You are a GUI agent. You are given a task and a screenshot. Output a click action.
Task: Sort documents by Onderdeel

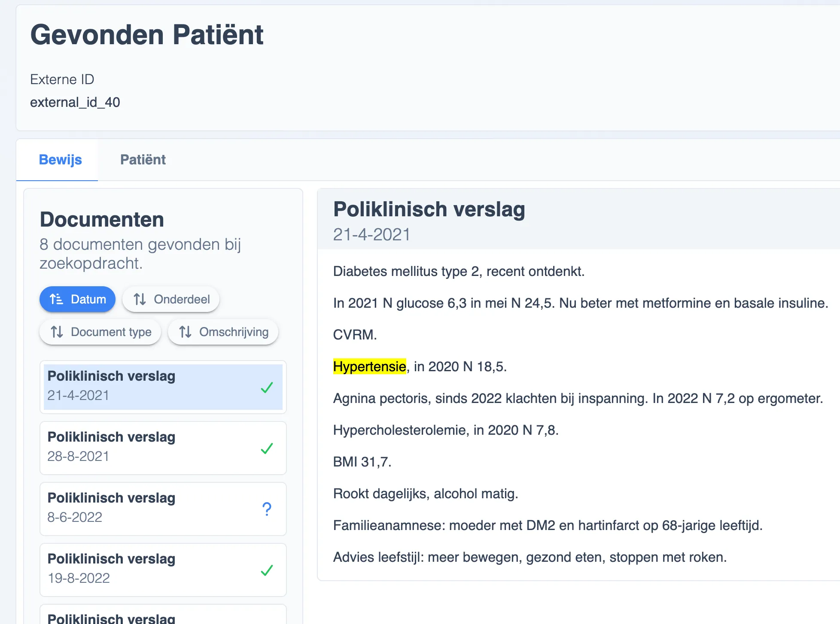point(170,299)
